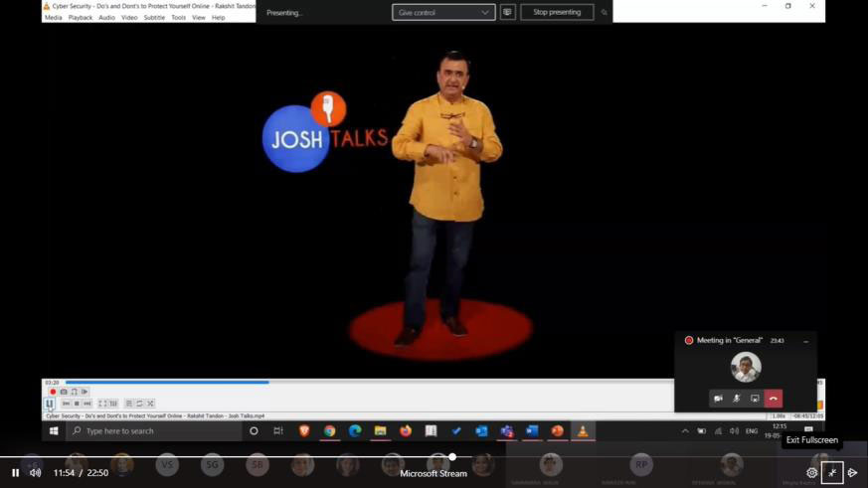The width and height of the screenshot is (868, 488).
Task: Open the VLC Audio menu
Action: (x=106, y=18)
